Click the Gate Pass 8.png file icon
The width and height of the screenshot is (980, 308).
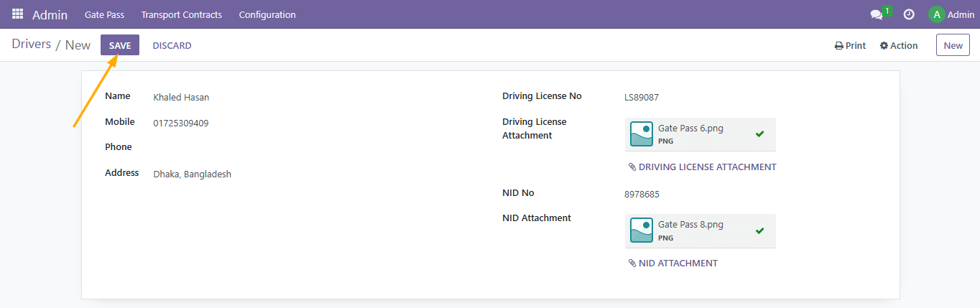click(641, 230)
